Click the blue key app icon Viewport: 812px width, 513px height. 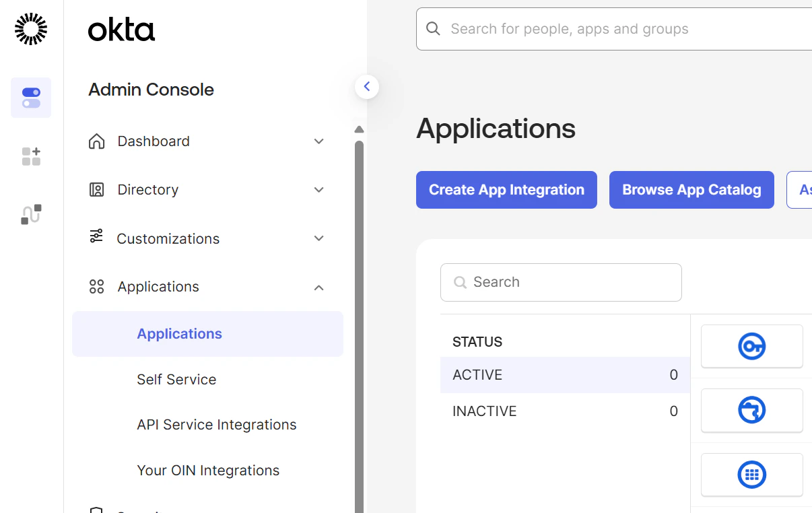pos(751,346)
